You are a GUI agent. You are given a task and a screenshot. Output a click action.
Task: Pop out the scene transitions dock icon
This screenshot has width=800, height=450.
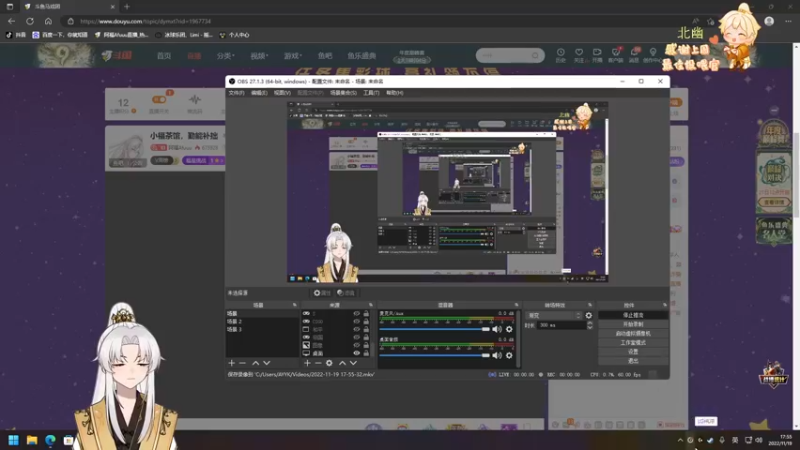pos(590,305)
